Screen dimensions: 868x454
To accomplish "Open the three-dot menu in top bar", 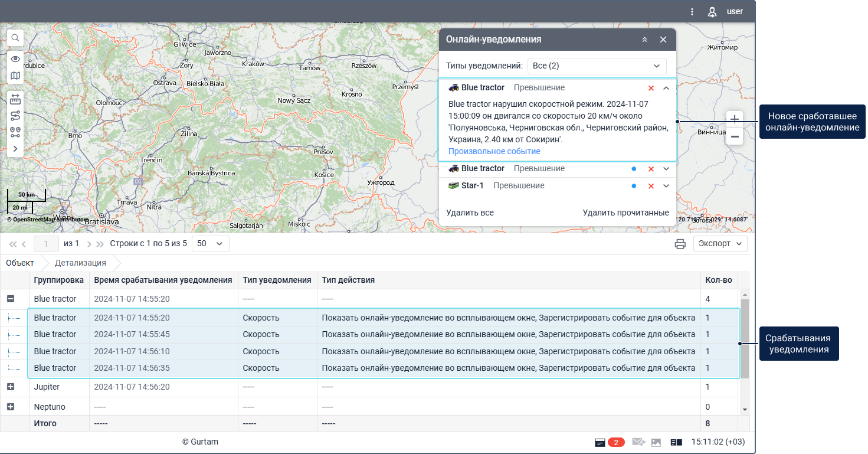I will (692, 12).
